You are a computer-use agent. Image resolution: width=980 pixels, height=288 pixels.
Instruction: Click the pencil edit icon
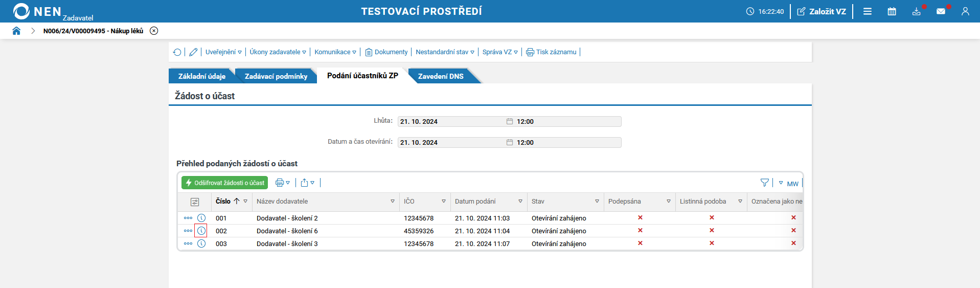(193, 52)
